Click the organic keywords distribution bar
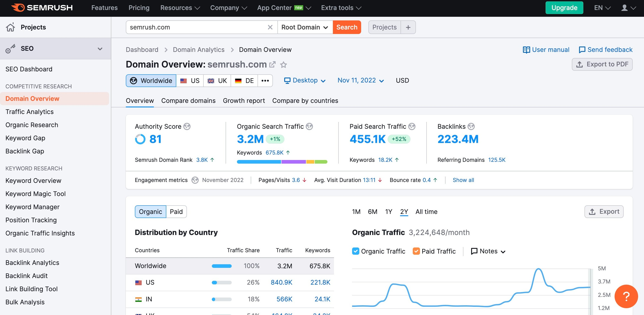This screenshot has height=315, width=644. click(282, 162)
